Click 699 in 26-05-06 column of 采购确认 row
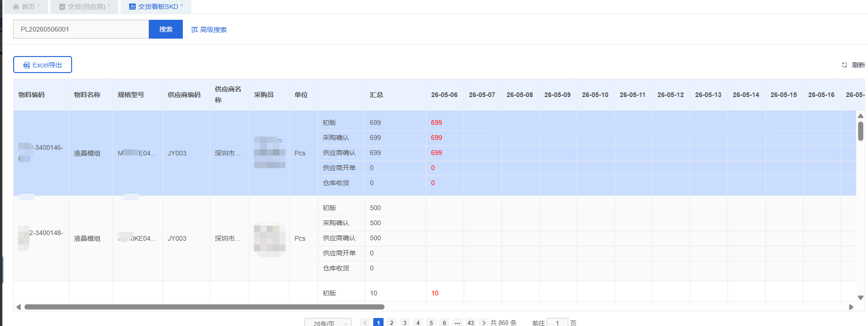The width and height of the screenshot is (868, 326). tap(436, 138)
